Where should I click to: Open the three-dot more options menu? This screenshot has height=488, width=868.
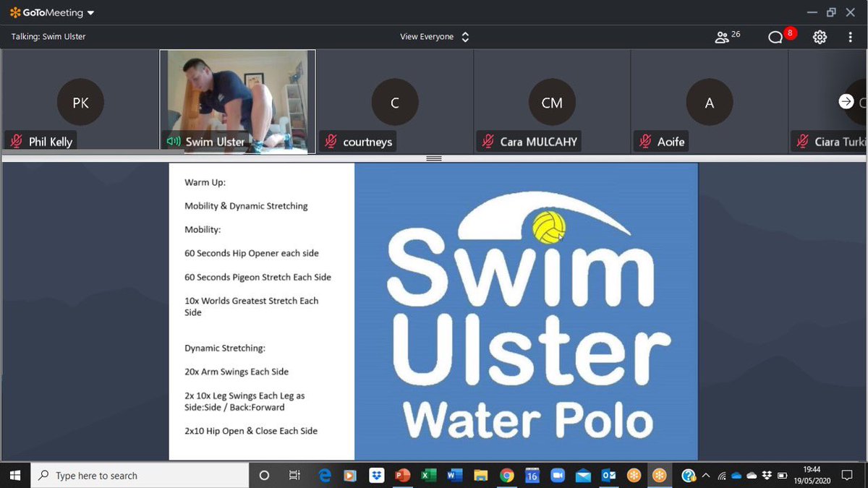850,37
